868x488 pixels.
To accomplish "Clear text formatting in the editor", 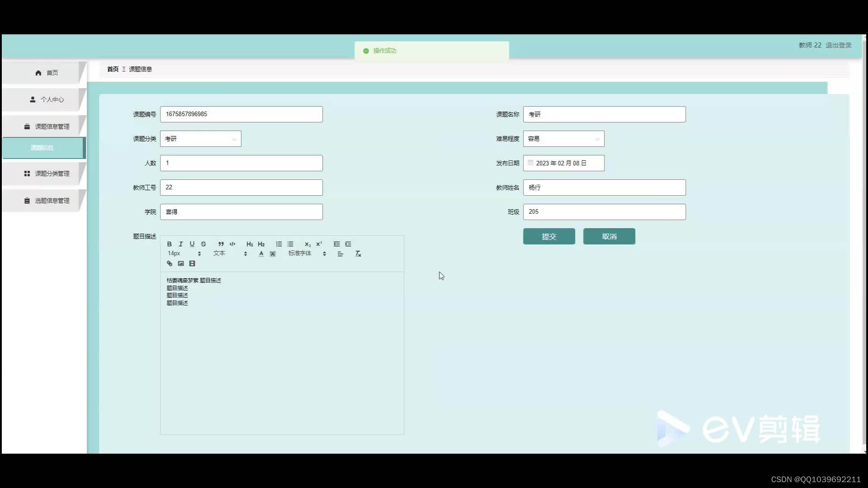I will [x=358, y=254].
